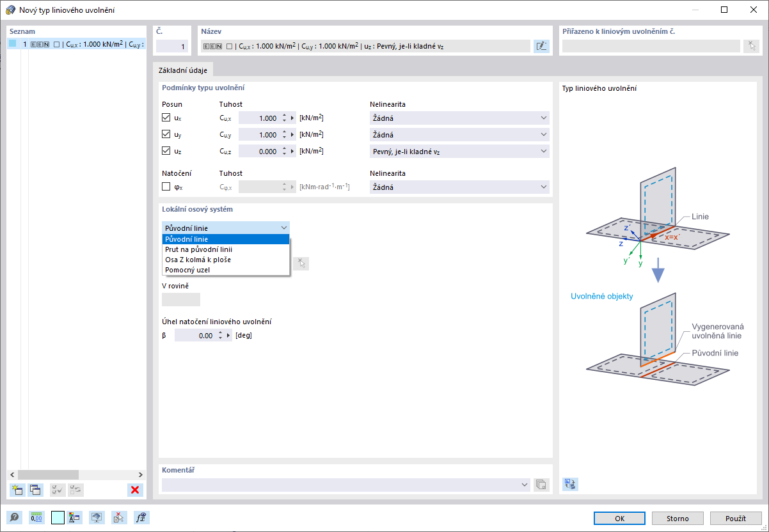Open the ux Nelinearita dropdown showing Žádná
The width and height of the screenshot is (769, 532).
(459, 118)
